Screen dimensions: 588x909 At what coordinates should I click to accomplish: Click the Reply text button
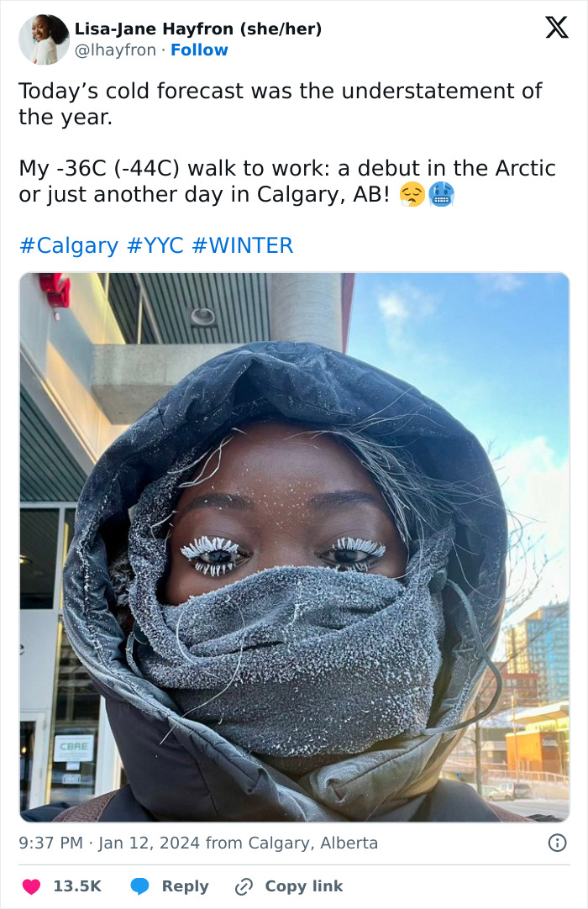pos(185,886)
